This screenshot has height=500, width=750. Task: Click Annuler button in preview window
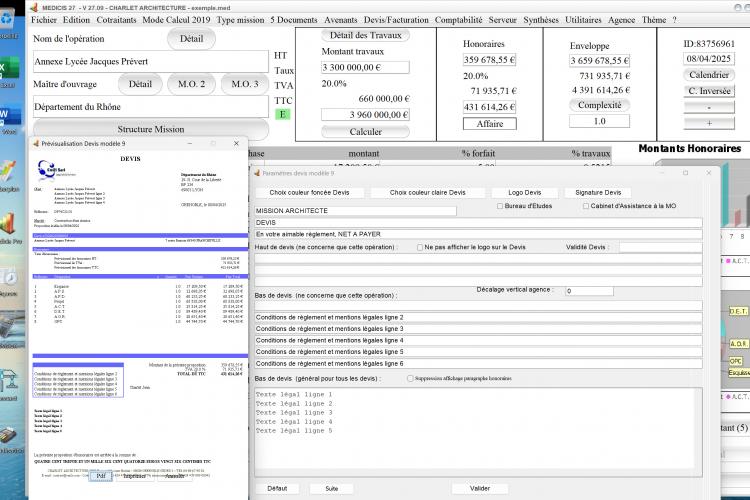point(175,476)
